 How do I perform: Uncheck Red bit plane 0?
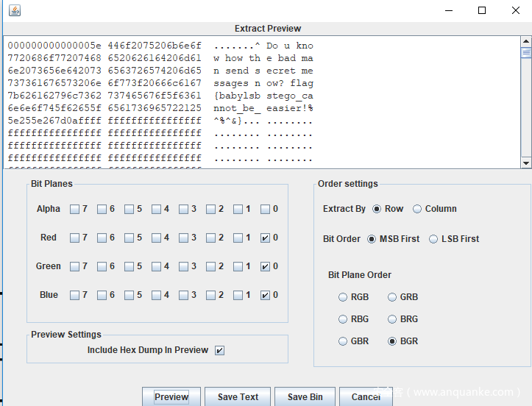coord(266,238)
